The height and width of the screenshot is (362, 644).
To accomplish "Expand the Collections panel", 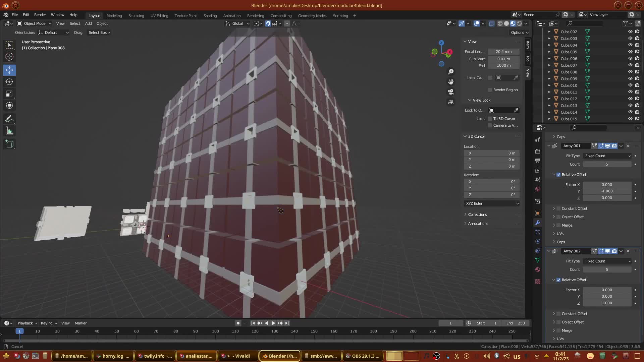I will coord(477,215).
